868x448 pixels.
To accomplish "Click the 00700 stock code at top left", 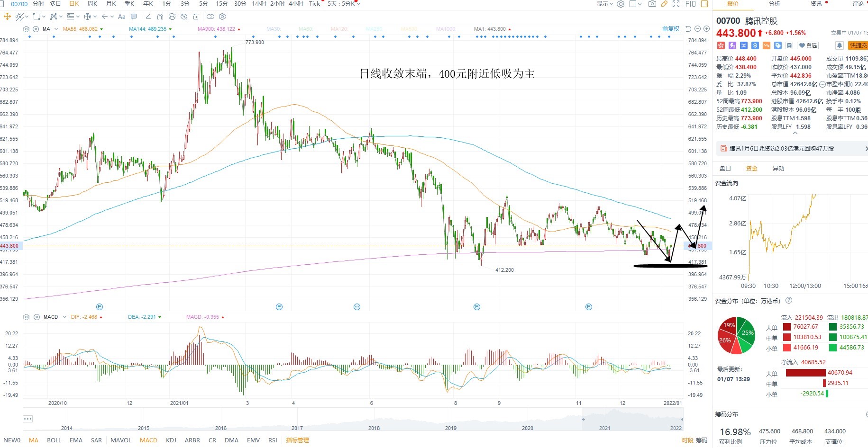I will pos(19,4).
